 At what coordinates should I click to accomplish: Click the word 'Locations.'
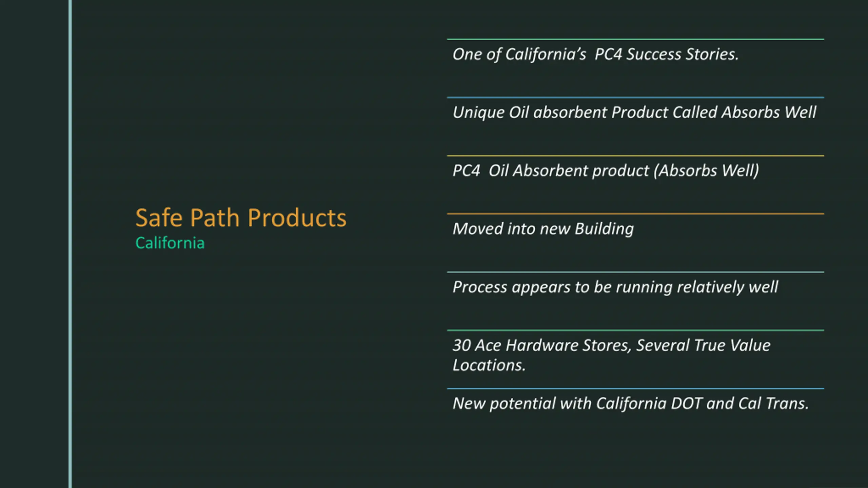(489, 365)
